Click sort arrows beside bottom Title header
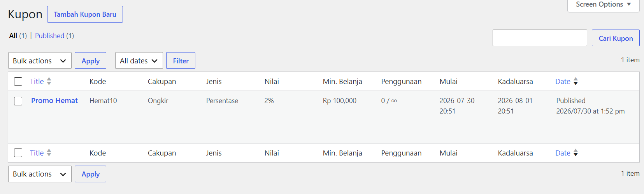The image size is (644, 194). (x=49, y=153)
